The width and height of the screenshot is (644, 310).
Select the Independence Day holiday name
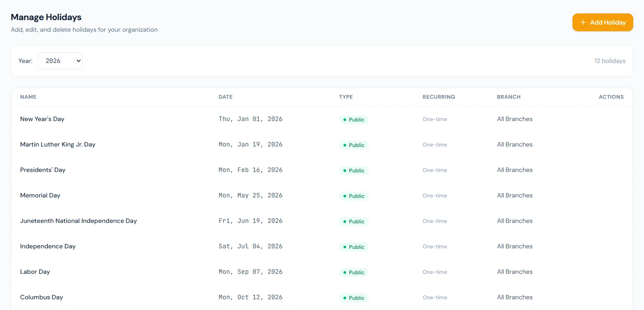click(x=48, y=246)
